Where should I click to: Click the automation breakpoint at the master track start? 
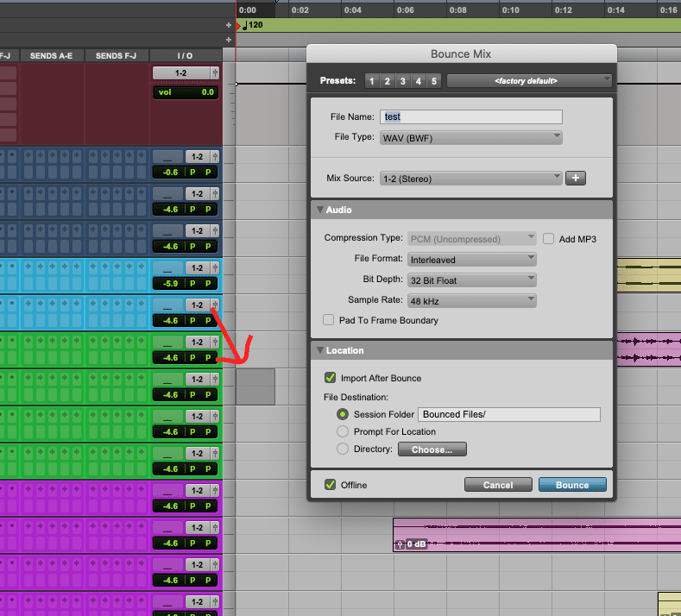click(x=236, y=84)
